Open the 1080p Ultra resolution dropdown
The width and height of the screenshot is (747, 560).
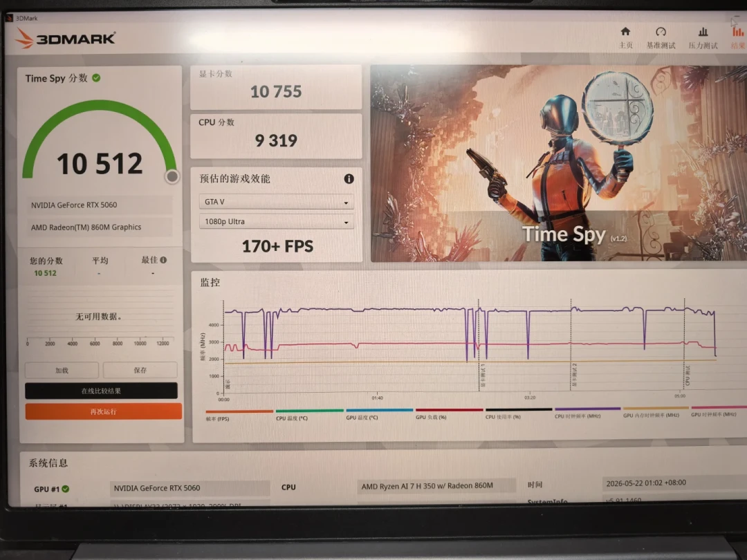coord(276,221)
